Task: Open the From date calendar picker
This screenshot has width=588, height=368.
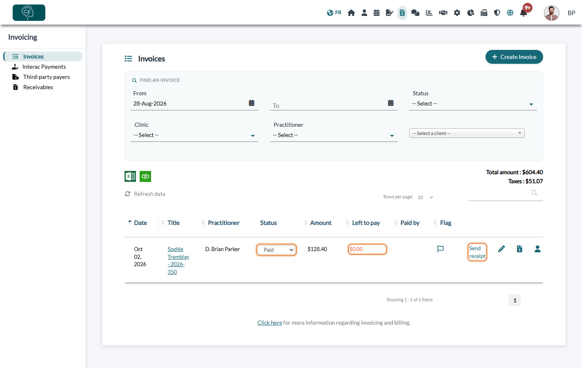Action: (252, 103)
